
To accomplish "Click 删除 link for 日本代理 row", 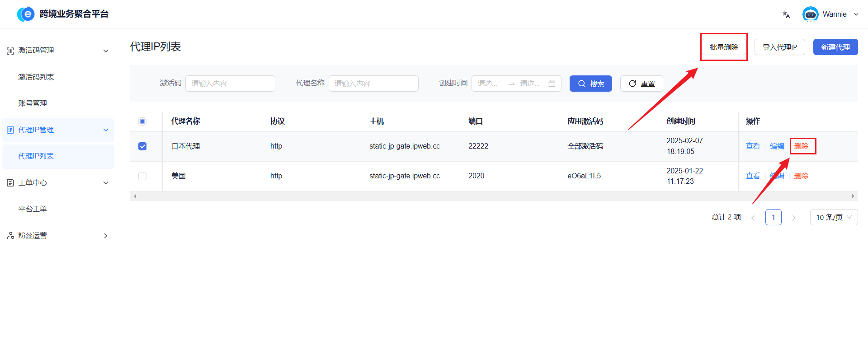I will 801,146.
